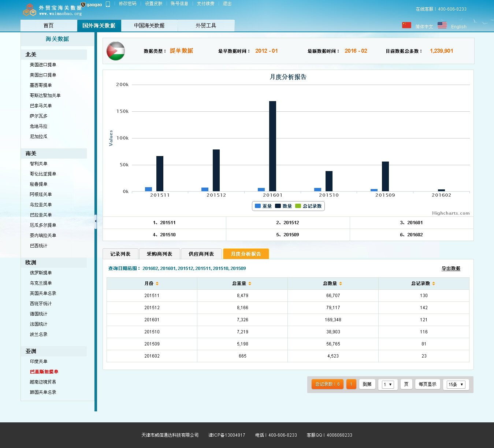Open the page number dropdown

point(388,384)
